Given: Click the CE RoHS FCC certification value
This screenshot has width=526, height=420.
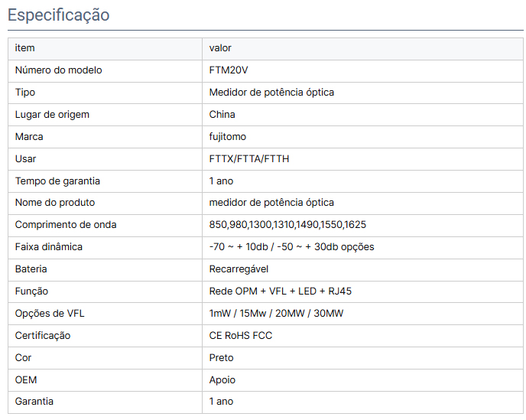Looking at the screenshot, I should (x=240, y=336).
